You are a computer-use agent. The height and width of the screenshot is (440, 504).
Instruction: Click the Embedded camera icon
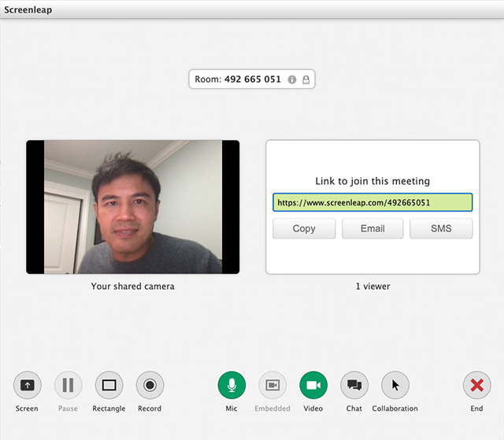pos(272,386)
